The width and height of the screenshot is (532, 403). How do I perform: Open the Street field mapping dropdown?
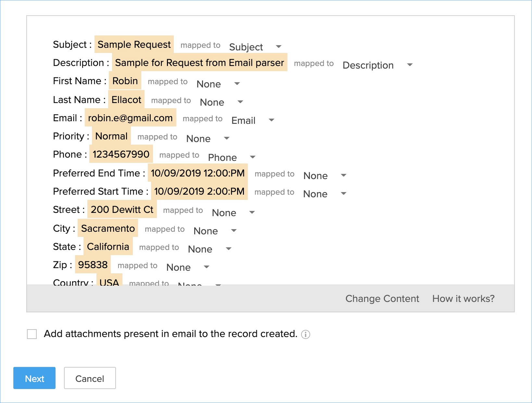[x=233, y=213]
